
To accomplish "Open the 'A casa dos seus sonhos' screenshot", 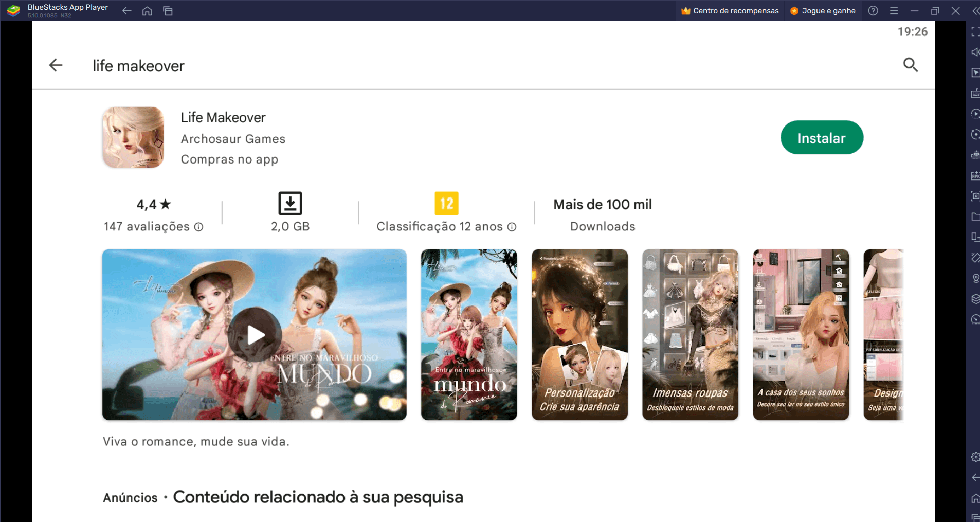I will tap(801, 335).
